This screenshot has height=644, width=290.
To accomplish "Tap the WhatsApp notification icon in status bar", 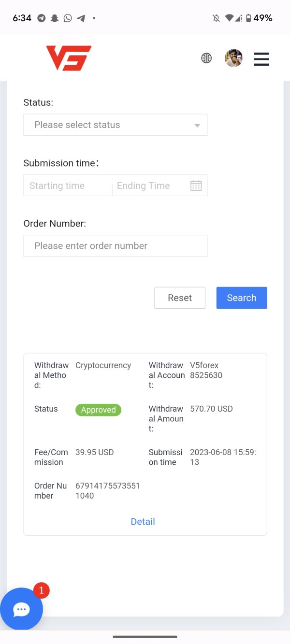I will click(68, 18).
